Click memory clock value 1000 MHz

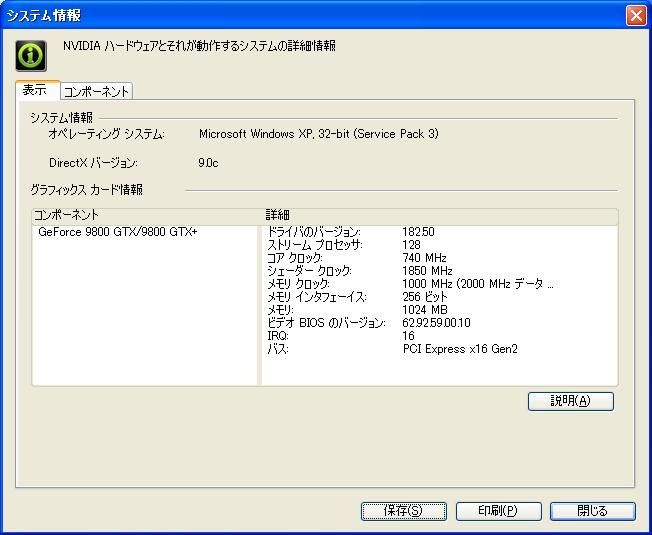click(x=478, y=284)
